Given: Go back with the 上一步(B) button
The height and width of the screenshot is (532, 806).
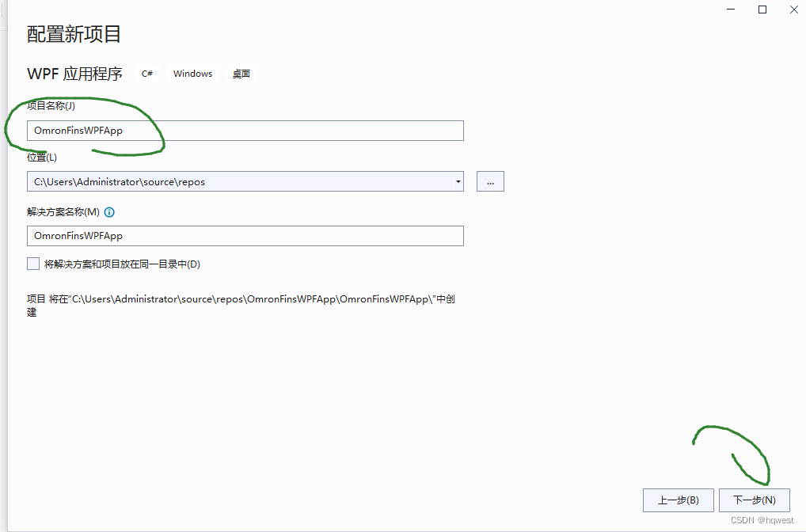Looking at the screenshot, I should [678, 500].
